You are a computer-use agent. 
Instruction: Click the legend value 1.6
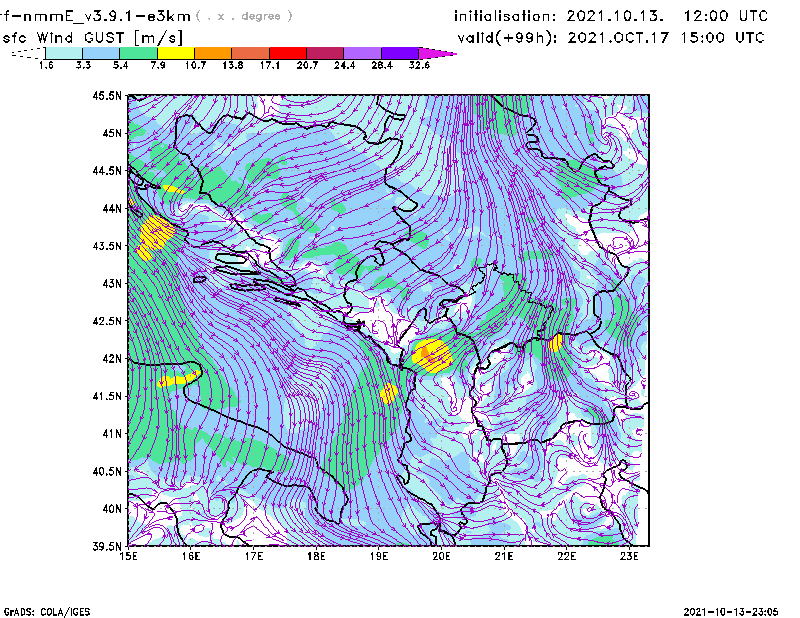click(46, 65)
